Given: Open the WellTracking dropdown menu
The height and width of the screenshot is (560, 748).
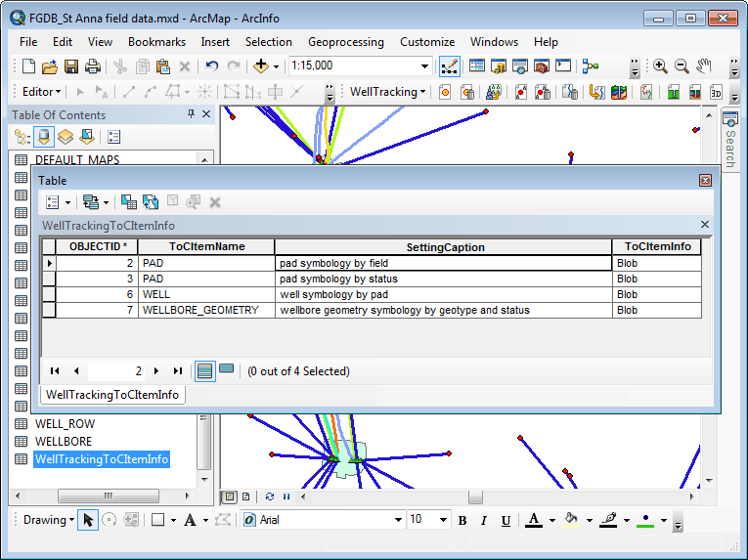Looking at the screenshot, I should pyautogui.click(x=387, y=92).
